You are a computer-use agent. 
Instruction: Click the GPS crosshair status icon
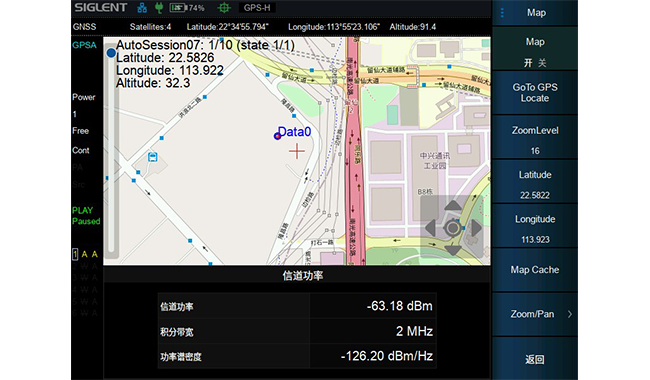(x=224, y=7)
